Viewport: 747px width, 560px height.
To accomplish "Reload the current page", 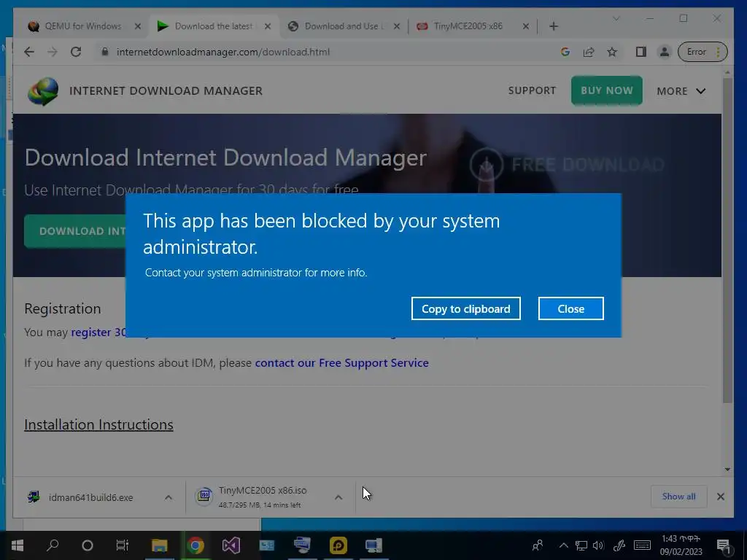I will (76, 52).
